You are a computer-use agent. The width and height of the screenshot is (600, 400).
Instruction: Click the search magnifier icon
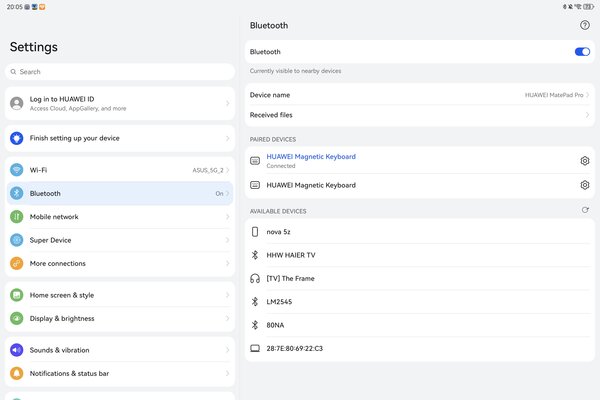click(x=13, y=72)
